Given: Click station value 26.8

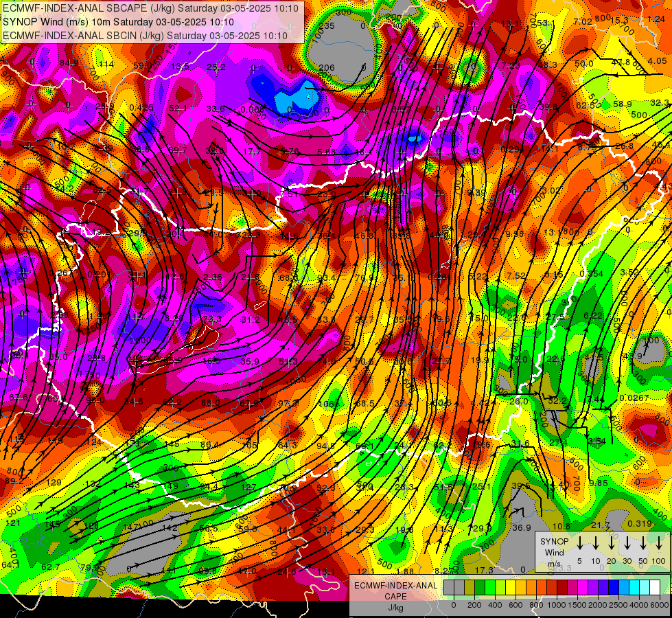Looking at the screenshot, I should click(x=624, y=146).
